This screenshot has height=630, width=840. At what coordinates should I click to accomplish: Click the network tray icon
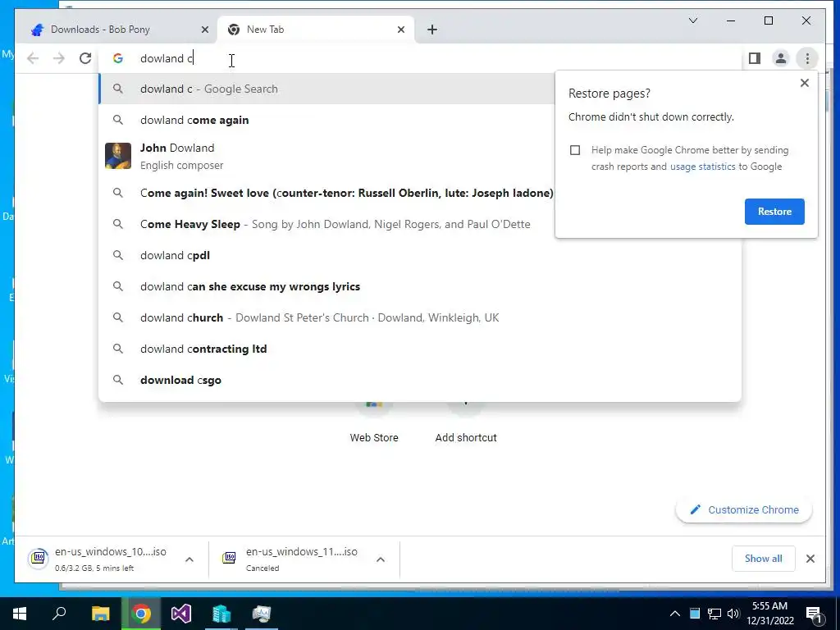tap(714, 614)
